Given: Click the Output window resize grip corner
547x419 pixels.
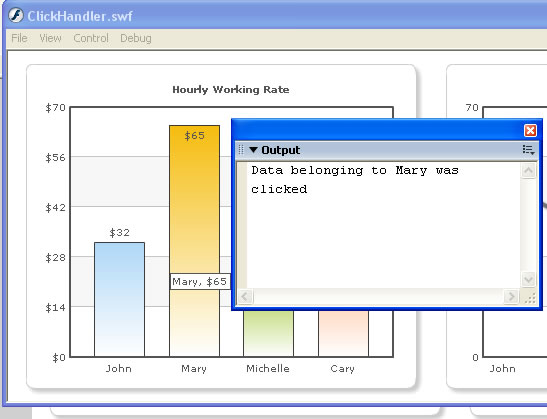Looking at the screenshot, I should point(530,298).
